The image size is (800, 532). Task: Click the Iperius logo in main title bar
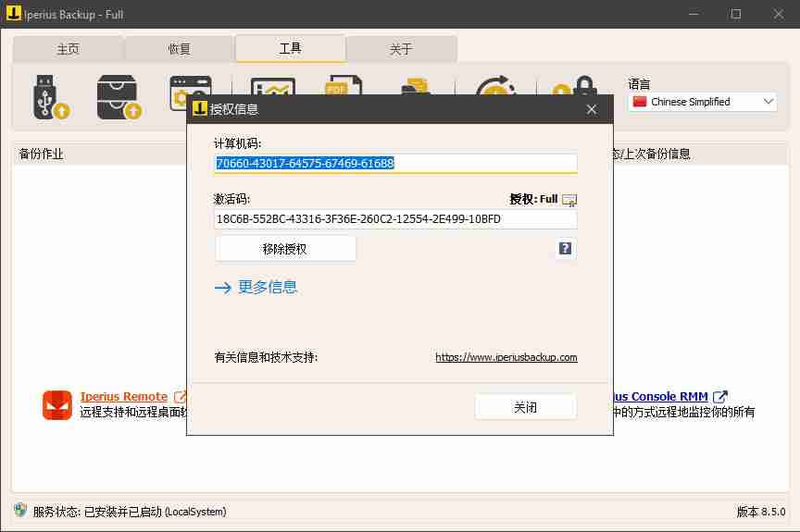click(13, 13)
